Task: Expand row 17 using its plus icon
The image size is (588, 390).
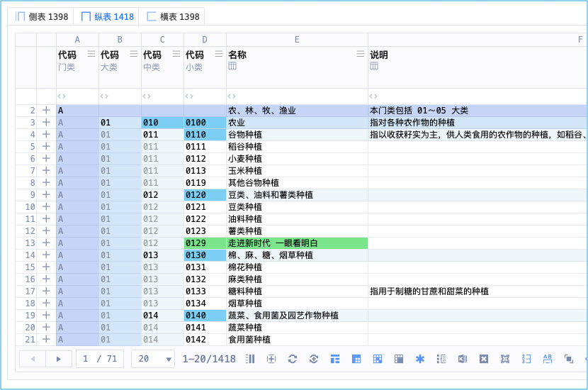Action: click(46, 291)
